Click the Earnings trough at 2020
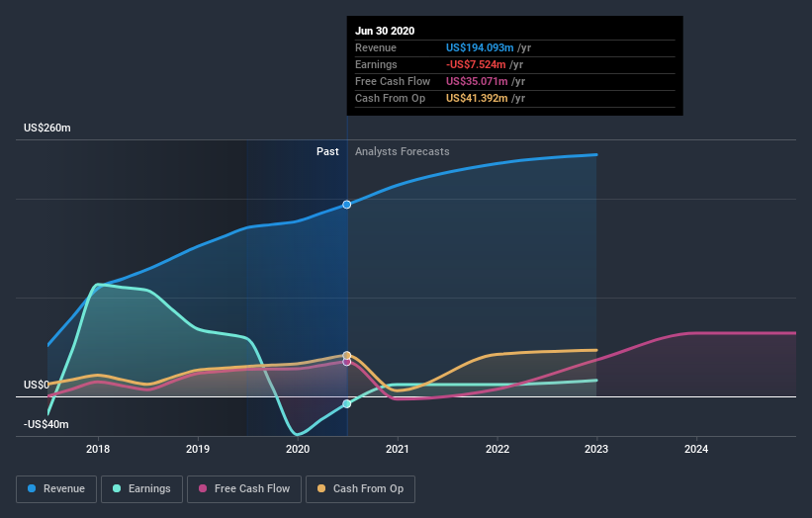 click(x=298, y=434)
